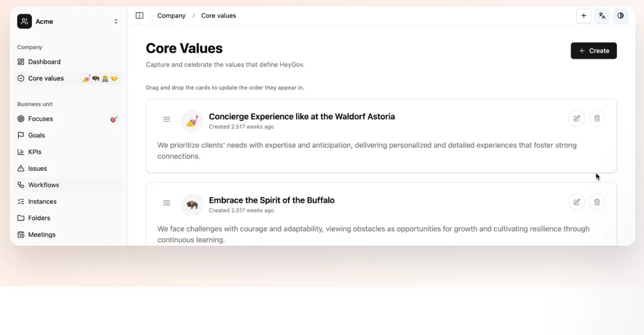Click the Company breadcrumb link

171,16
